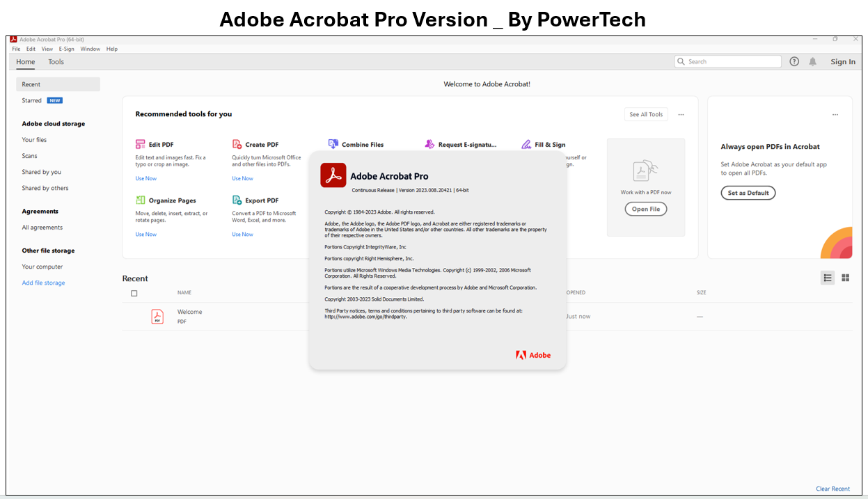868x499 pixels.
Task: Select all files in the Recent list
Action: pos(134,293)
